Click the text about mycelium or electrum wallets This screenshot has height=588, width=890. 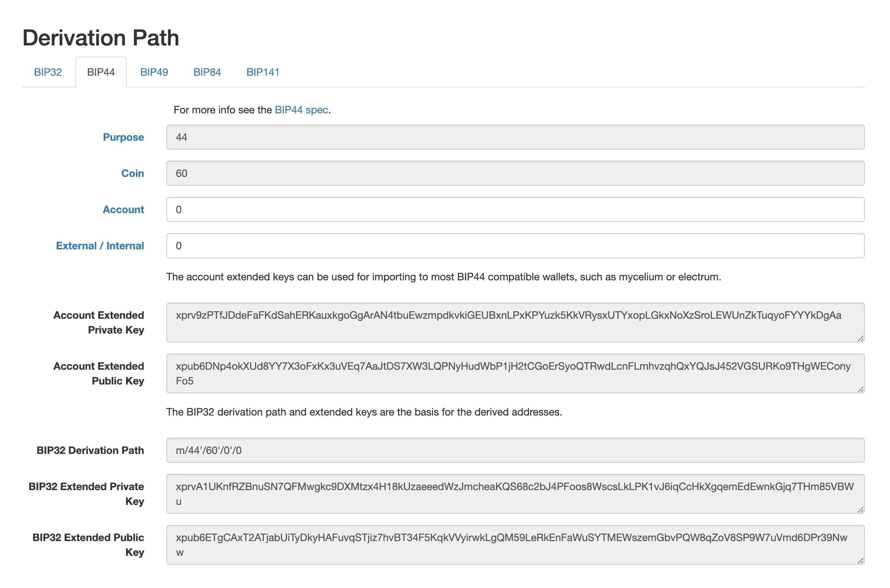444,277
